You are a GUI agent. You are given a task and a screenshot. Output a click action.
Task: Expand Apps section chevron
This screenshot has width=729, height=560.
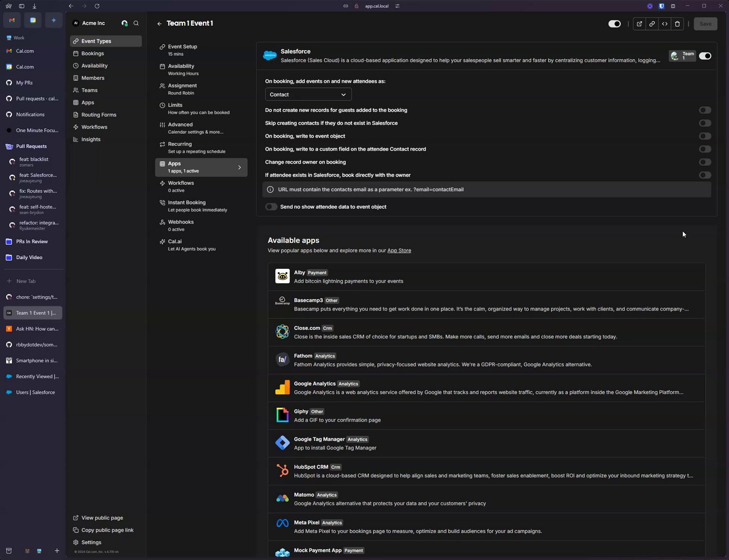(x=239, y=167)
